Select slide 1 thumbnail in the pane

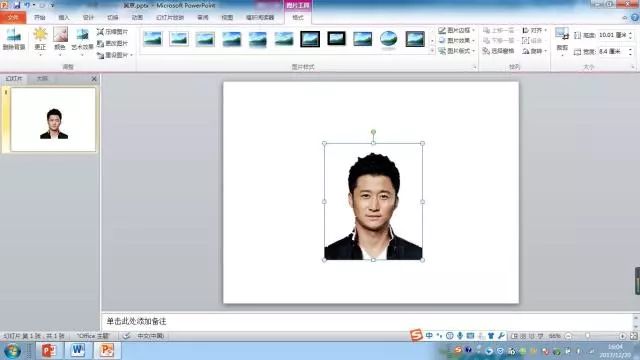coord(53,120)
